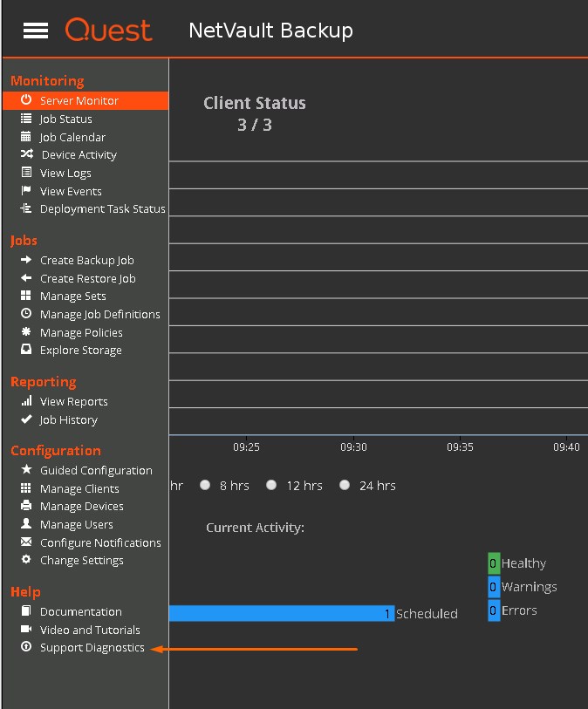Screen dimensions: 588x709
Task: Click the Manage Users person icon
Action: 26,524
